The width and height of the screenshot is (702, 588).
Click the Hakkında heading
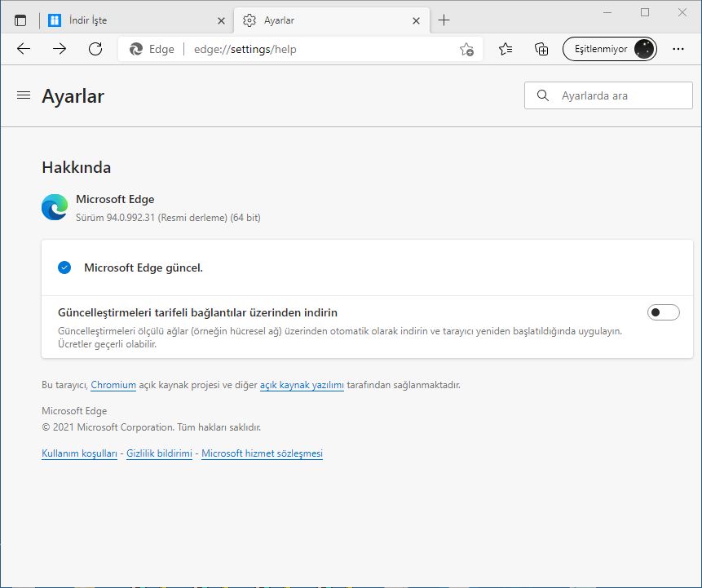76,167
